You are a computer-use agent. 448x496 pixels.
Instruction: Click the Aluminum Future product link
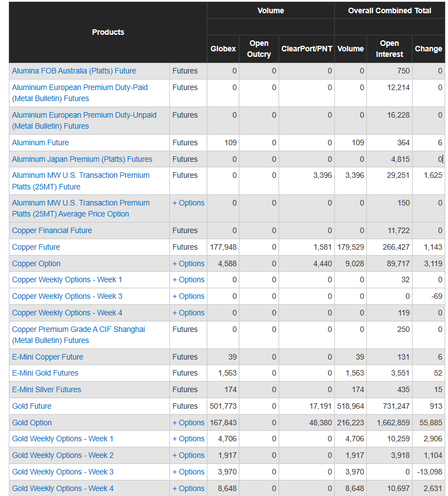[x=40, y=143]
